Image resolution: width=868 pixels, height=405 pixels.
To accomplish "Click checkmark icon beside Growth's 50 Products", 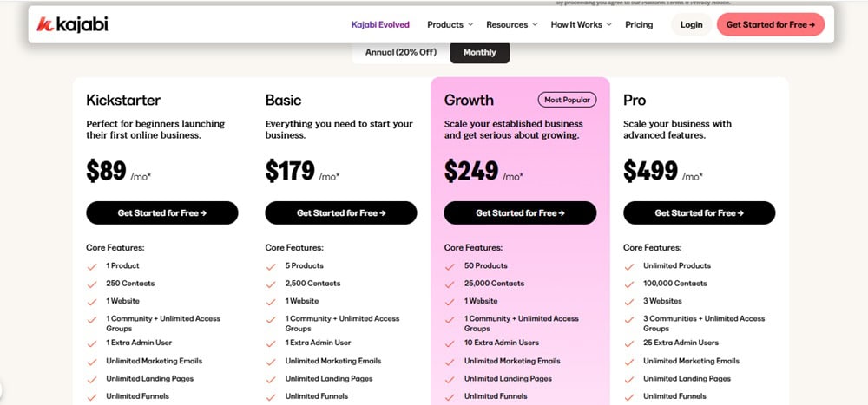I will tap(449, 266).
